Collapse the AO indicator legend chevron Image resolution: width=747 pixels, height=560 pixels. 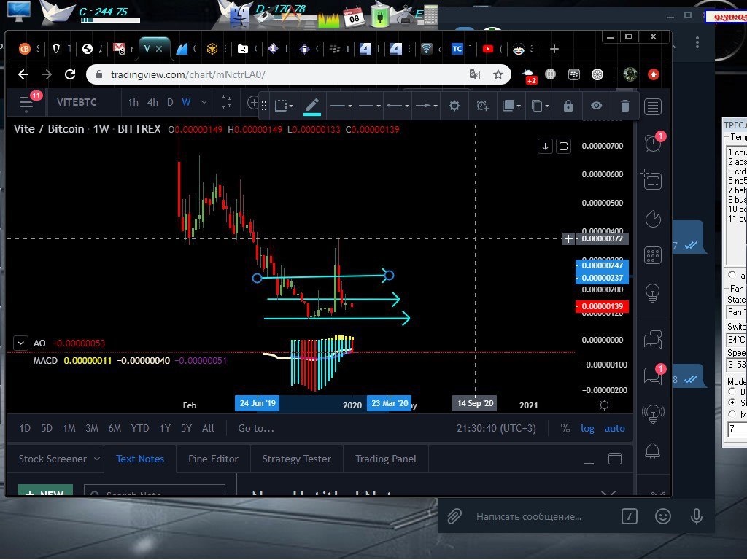tap(20, 343)
